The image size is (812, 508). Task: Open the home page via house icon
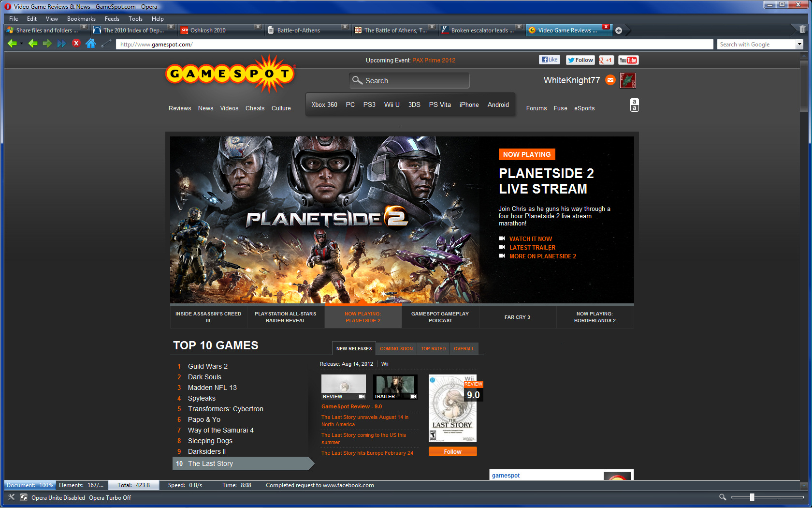point(90,44)
